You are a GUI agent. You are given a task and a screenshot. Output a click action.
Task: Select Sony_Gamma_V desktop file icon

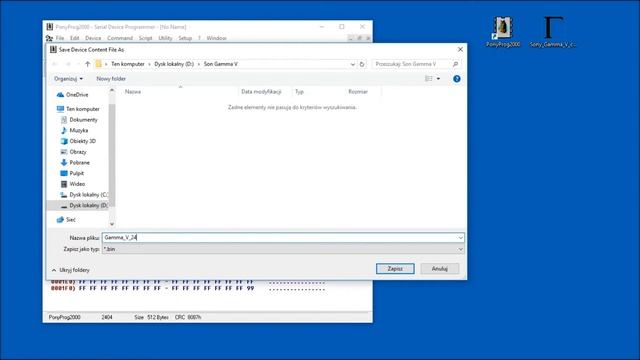(553, 32)
